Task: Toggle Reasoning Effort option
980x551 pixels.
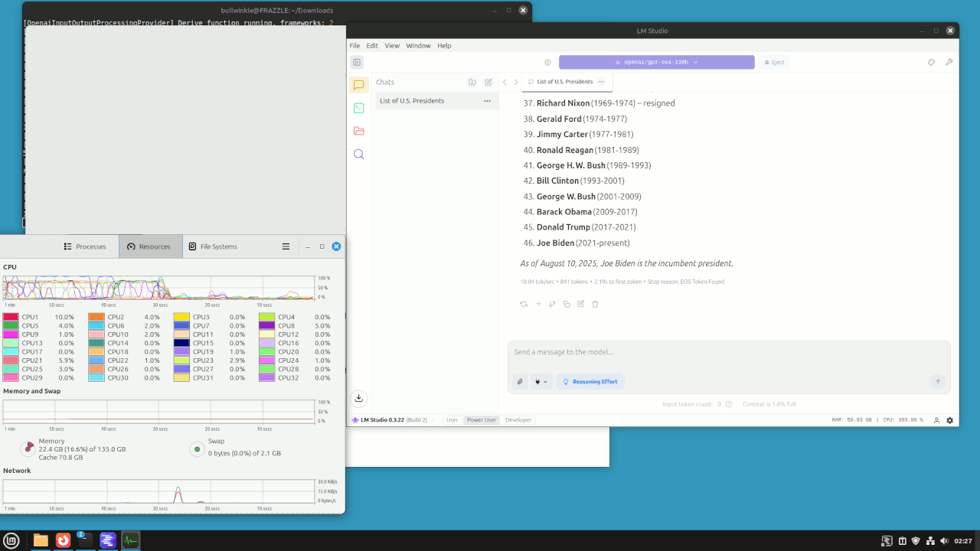Action: coord(590,381)
